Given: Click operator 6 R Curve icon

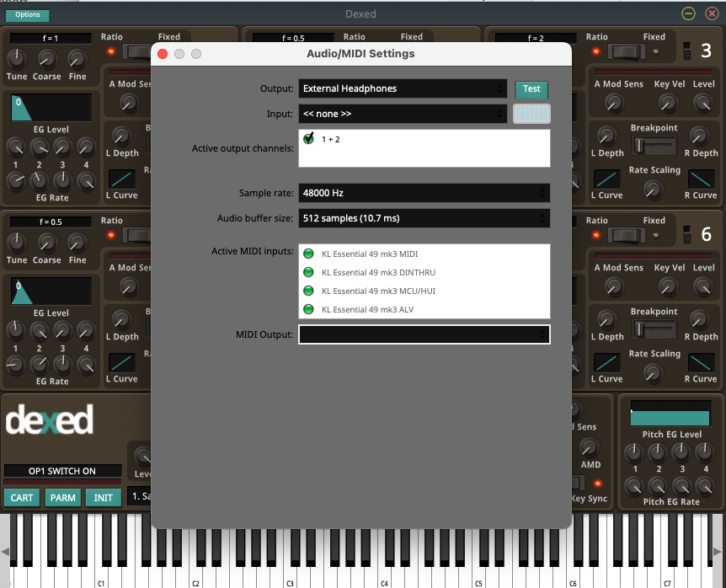Looking at the screenshot, I should coord(701,363).
